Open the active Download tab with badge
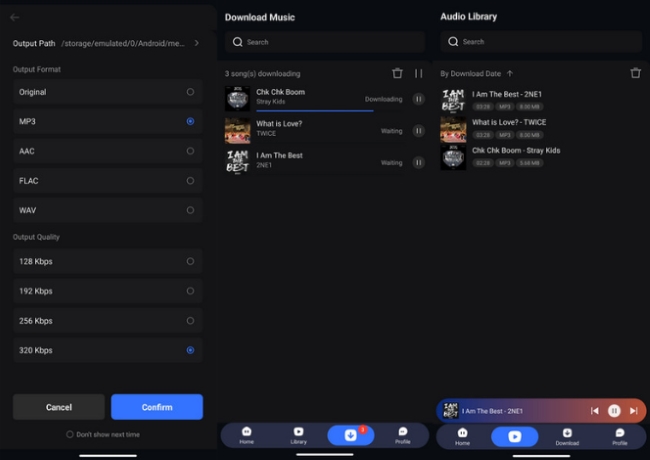 tap(351, 435)
